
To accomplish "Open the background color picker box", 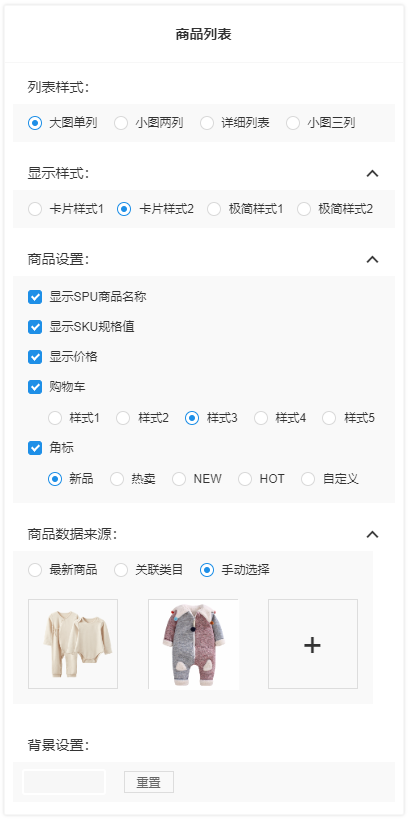I will (x=64, y=782).
